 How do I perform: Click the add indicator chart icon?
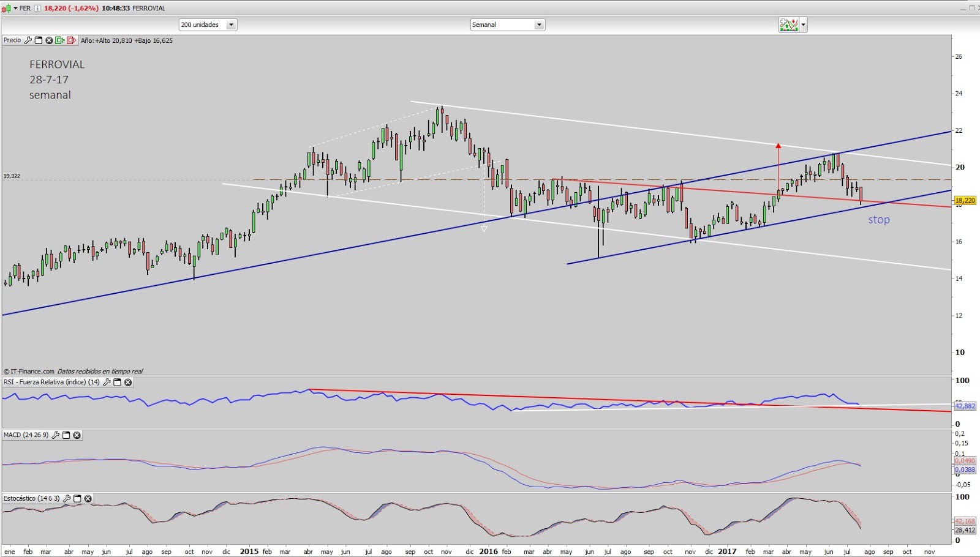pos(788,25)
